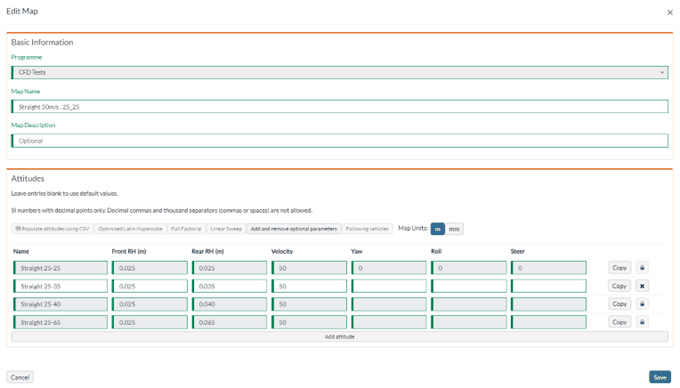The height and width of the screenshot is (388, 680).
Task: Click Yaw field in Straight 25-35 row
Action: pyautogui.click(x=389, y=286)
